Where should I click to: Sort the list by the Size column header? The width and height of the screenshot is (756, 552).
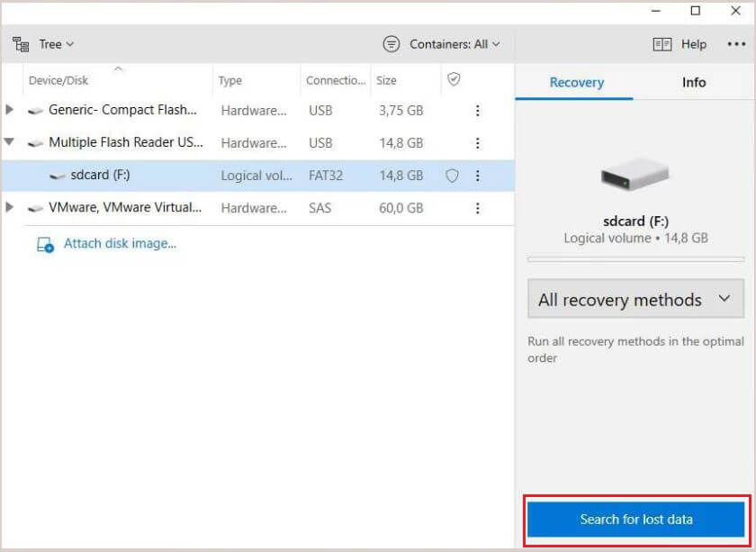click(387, 80)
